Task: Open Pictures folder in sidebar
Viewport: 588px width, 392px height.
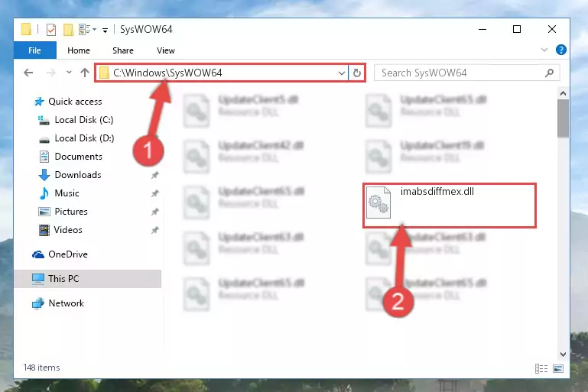Action: point(71,212)
